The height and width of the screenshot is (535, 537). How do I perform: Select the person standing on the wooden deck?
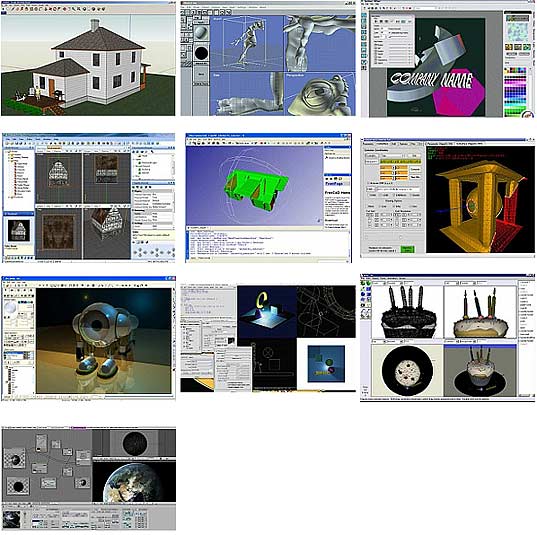(x=38, y=93)
